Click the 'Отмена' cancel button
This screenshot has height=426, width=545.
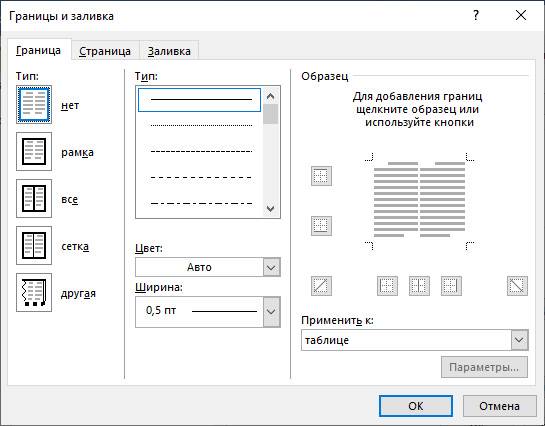tap(499, 406)
